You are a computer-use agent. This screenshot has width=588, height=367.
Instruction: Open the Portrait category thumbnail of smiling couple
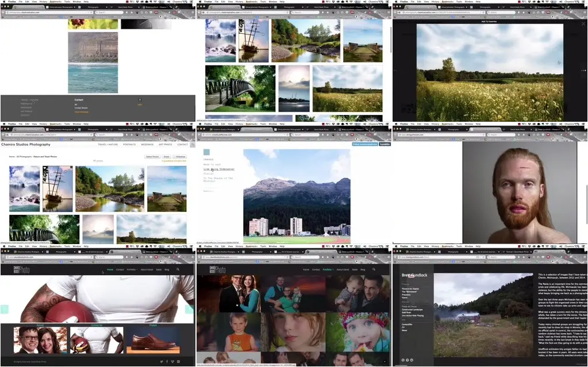pyautogui.click(x=40, y=340)
